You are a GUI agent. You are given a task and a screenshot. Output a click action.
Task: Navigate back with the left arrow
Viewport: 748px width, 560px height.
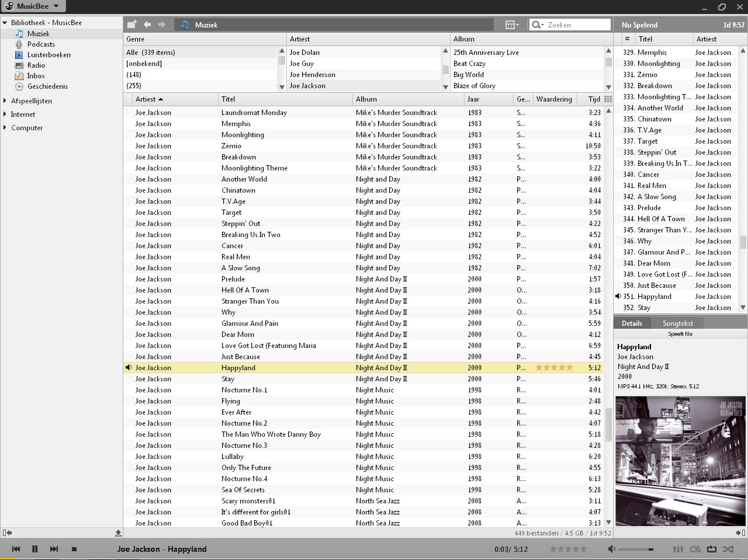pos(147,25)
